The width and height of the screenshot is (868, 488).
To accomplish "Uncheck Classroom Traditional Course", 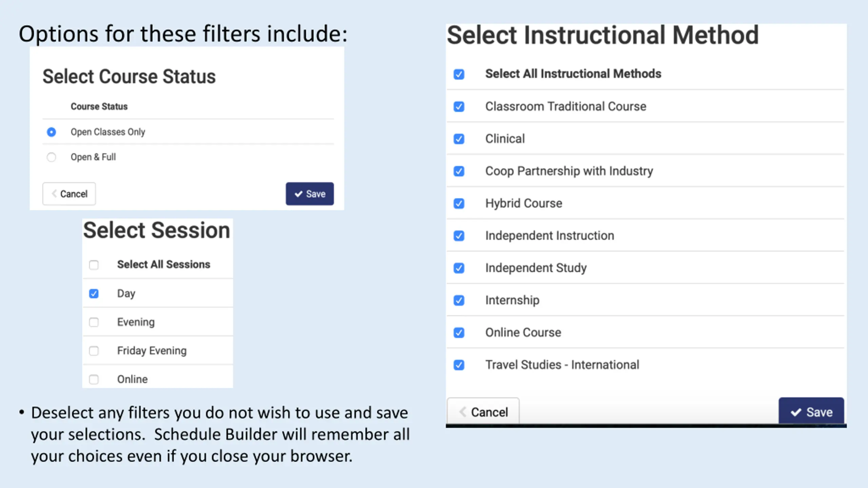I will point(459,107).
